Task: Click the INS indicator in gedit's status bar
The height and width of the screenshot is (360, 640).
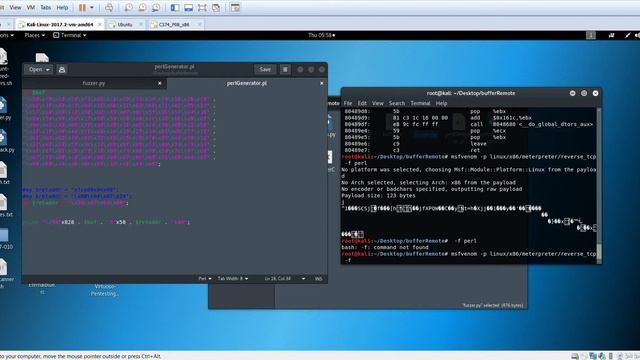Action: click(x=318, y=279)
